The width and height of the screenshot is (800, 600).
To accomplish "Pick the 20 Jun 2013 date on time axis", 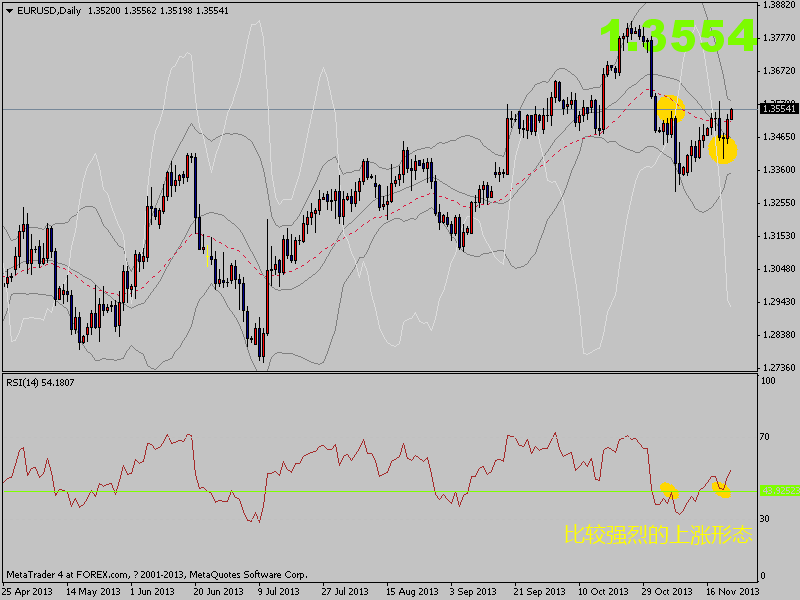I will coord(218,592).
